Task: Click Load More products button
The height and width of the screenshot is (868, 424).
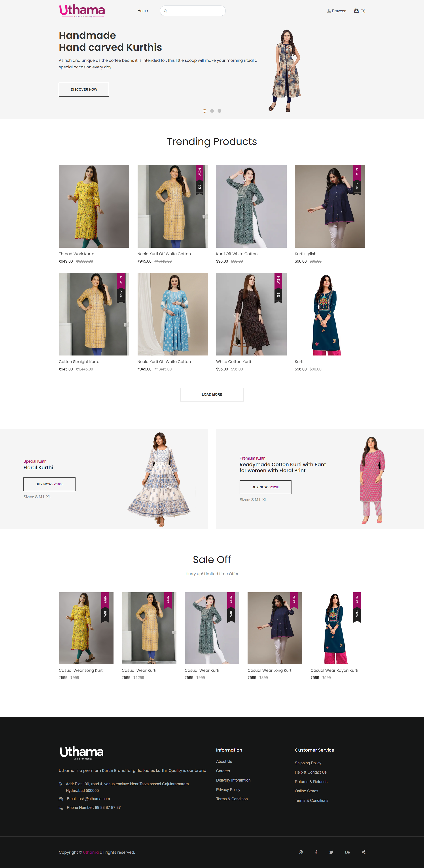Action: tap(212, 394)
